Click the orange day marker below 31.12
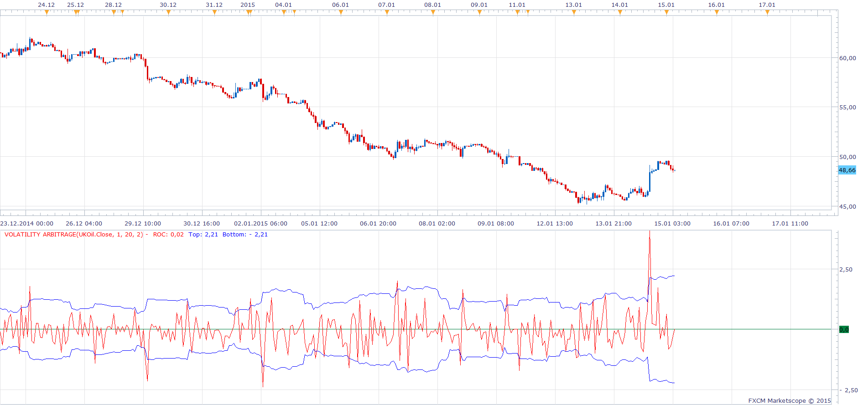This screenshot has height=405, width=868. point(214,12)
